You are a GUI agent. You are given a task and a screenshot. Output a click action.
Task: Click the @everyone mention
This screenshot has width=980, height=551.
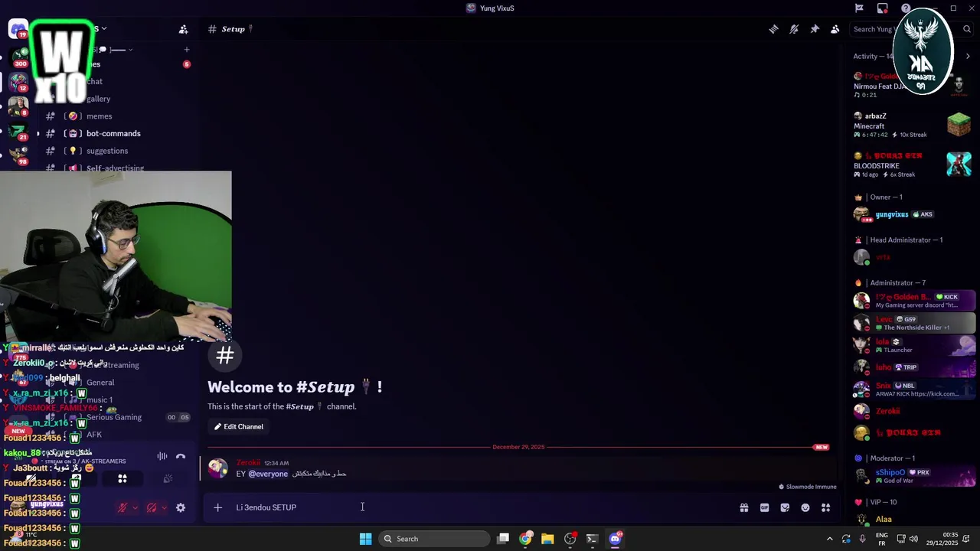pyautogui.click(x=268, y=474)
